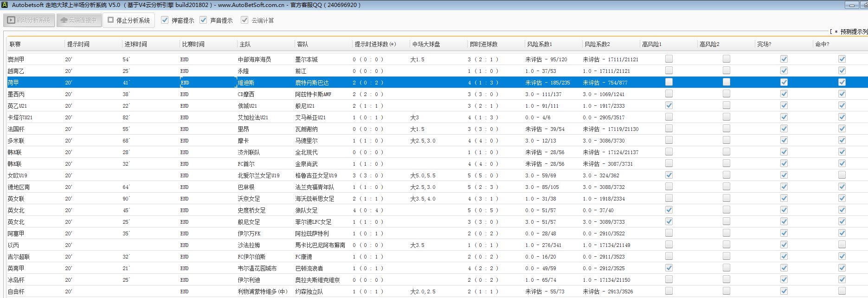Screen dimensions: 868x298
Task: Click the 预测提示列 legend label
Action: [854, 32]
